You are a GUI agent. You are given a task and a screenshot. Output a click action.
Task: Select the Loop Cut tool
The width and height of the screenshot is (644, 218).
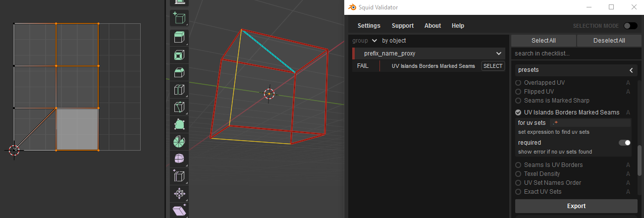179,90
